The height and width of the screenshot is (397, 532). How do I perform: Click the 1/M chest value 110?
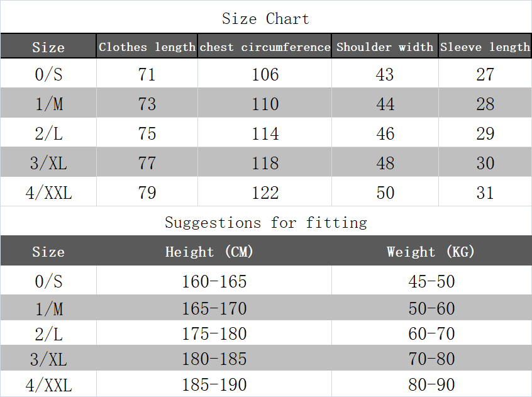click(265, 103)
